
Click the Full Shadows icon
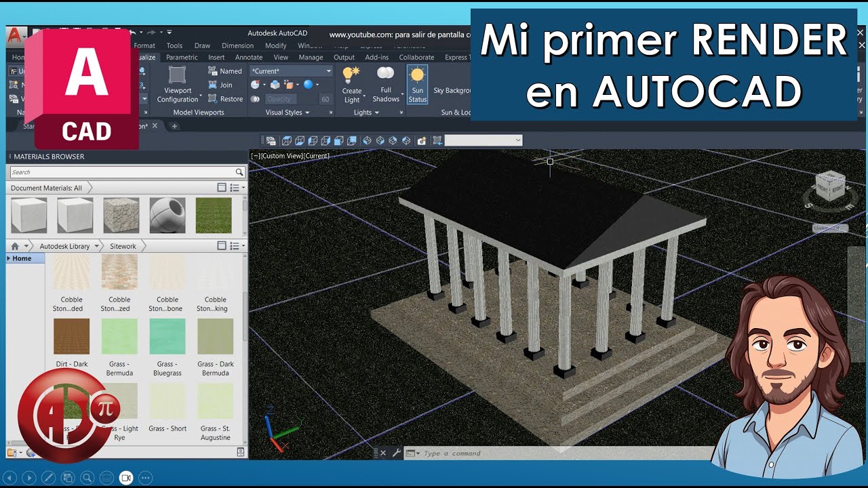(385, 73)
